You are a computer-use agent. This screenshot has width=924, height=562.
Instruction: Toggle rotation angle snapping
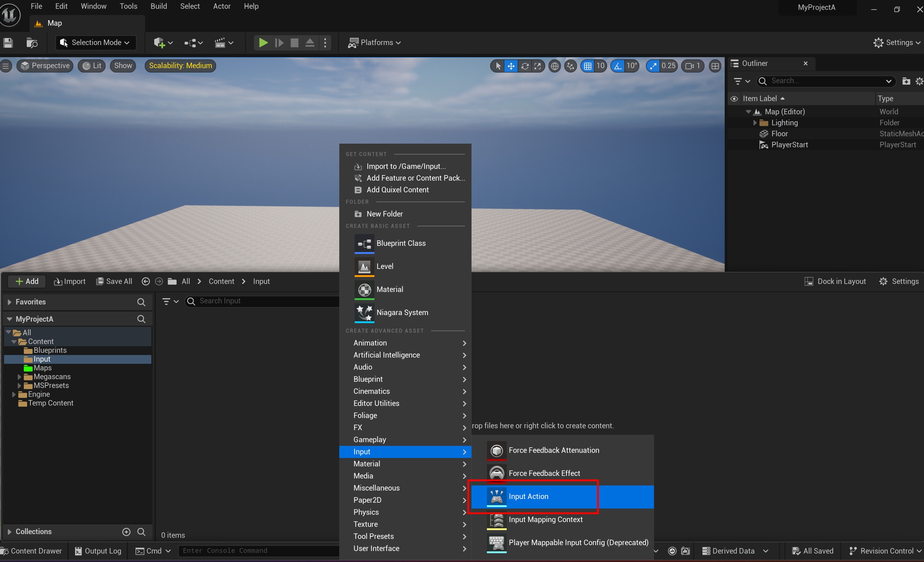[617, 66]
